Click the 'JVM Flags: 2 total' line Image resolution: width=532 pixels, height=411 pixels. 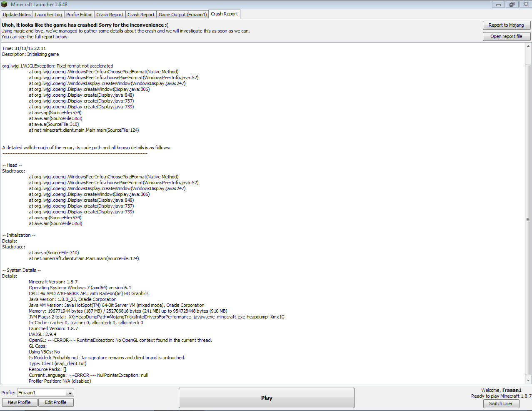[x=157, y=317]
